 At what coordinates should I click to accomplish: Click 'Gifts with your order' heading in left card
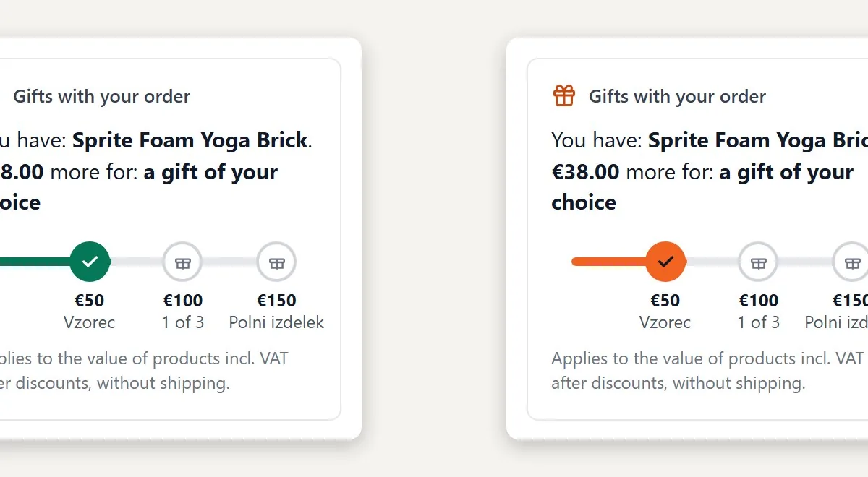tap(102, 96)
